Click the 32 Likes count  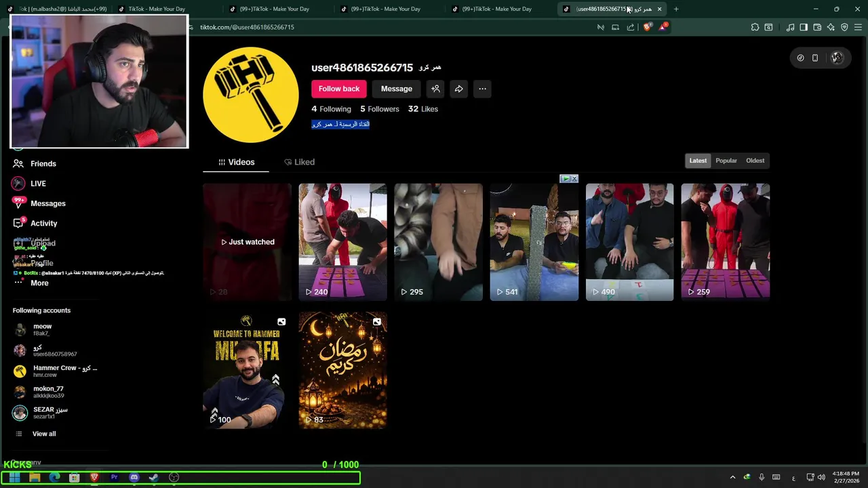422,109
